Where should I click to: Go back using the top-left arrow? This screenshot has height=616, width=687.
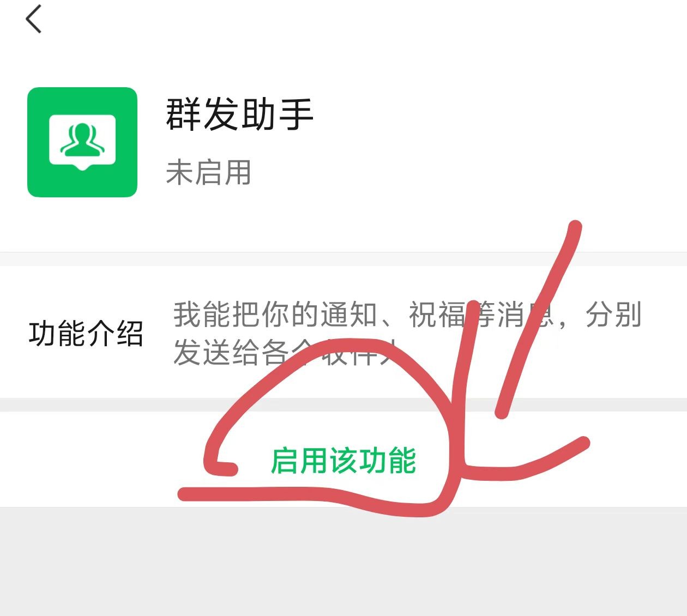tap(34, 19)
